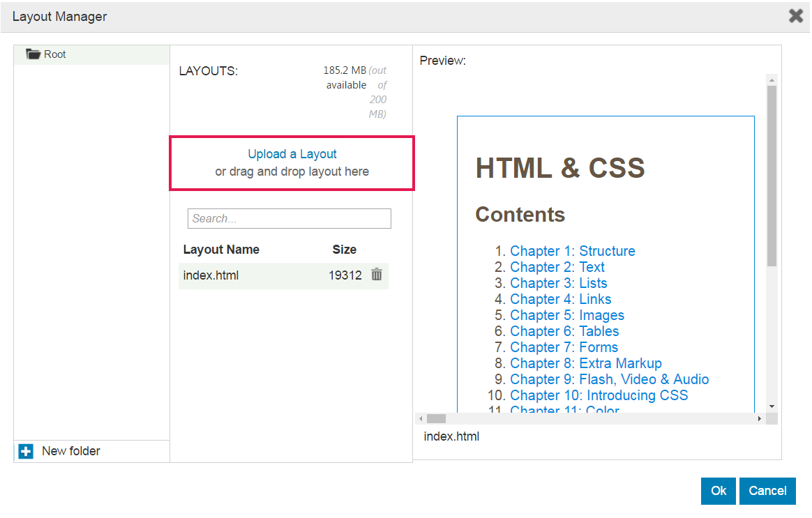812x518 pixels.
Task: Click the 19312 size value
Action: (x=345, y=275)
